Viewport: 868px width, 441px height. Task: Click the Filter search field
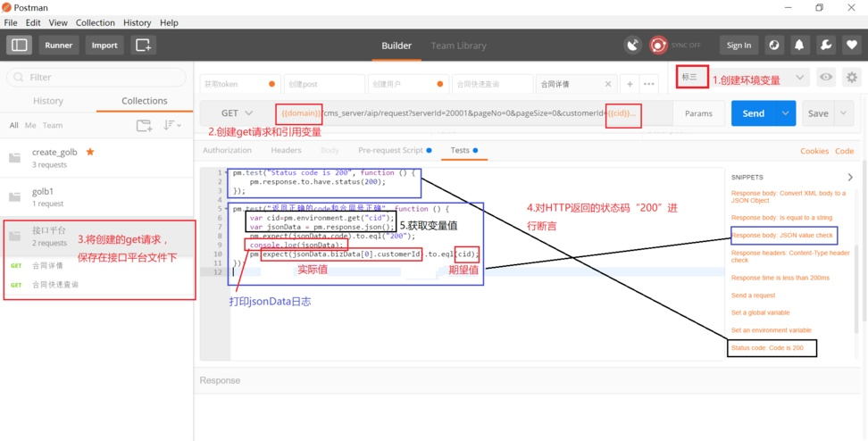point(96,77)
